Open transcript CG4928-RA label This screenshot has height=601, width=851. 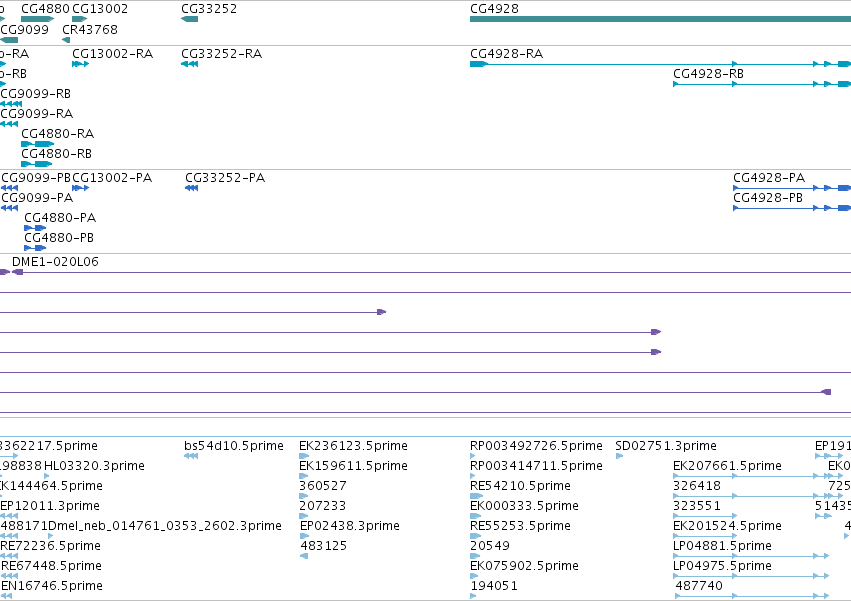(x=506, y=54)
